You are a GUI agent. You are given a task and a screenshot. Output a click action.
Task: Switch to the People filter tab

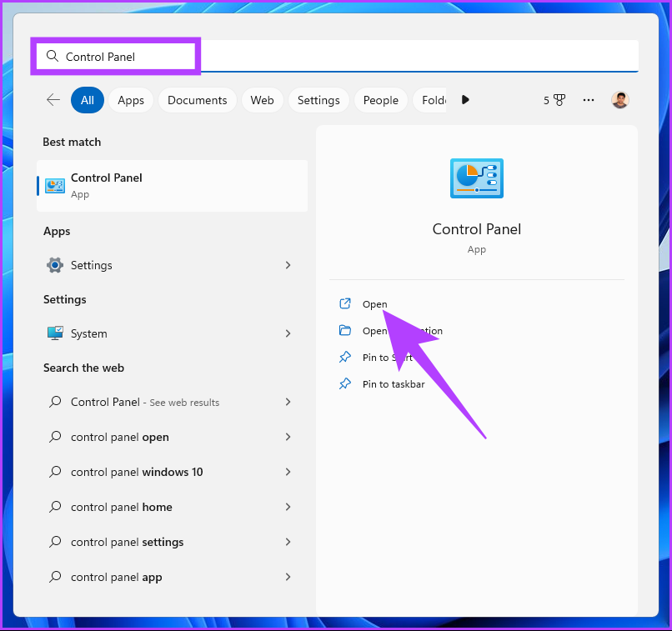380,100
